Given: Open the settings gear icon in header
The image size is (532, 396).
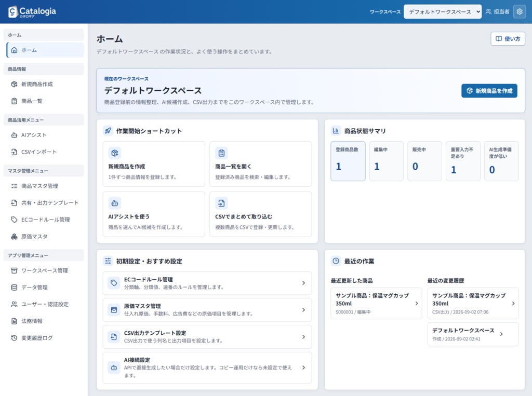Looking at the screenshot, I should [x=520, y=11].
